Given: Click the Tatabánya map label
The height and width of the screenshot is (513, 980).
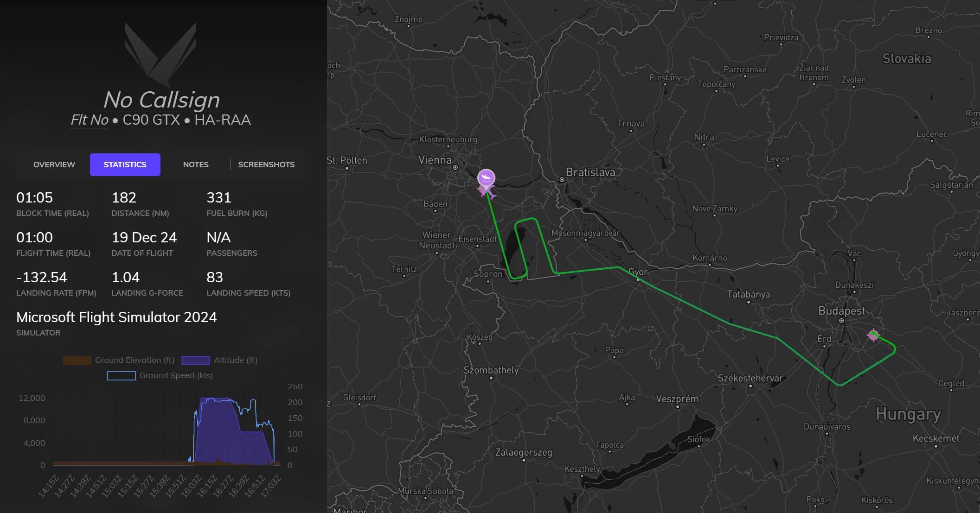Looking at the screenshot, I should click(x=748, y=294).
